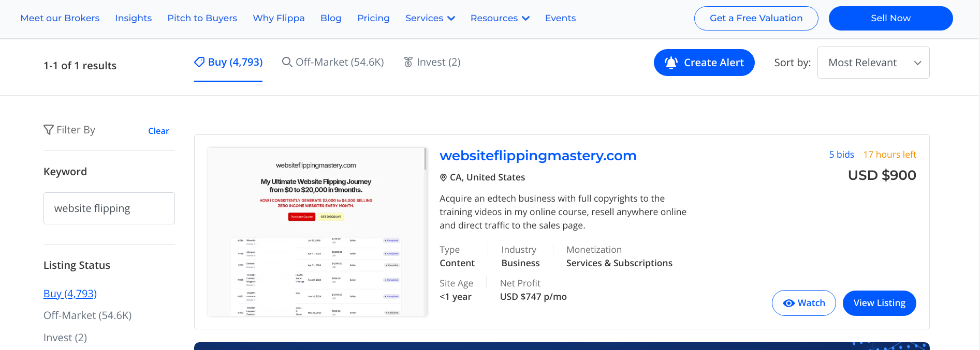Click the CA, United States location text

click(487, 177)
